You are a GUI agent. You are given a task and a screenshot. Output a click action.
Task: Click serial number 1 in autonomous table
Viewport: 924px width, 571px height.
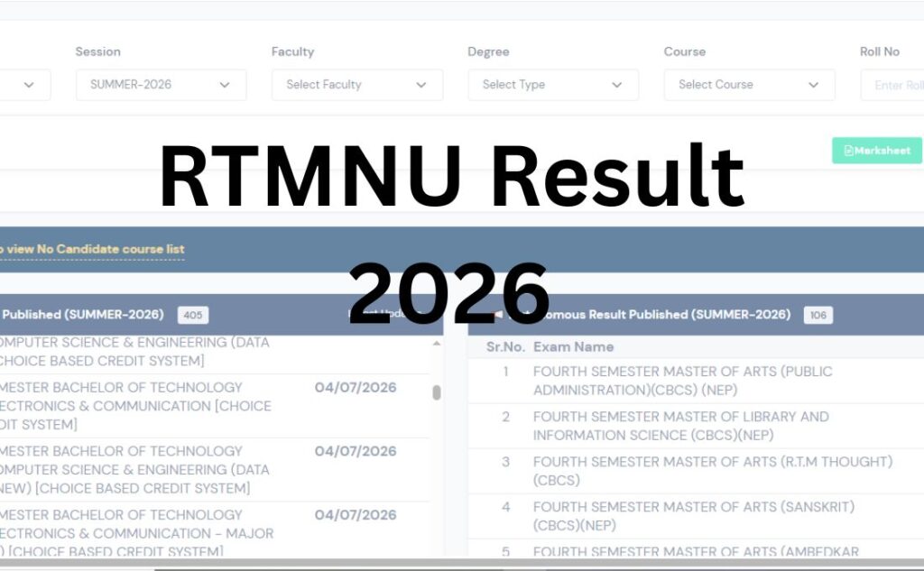505,372
